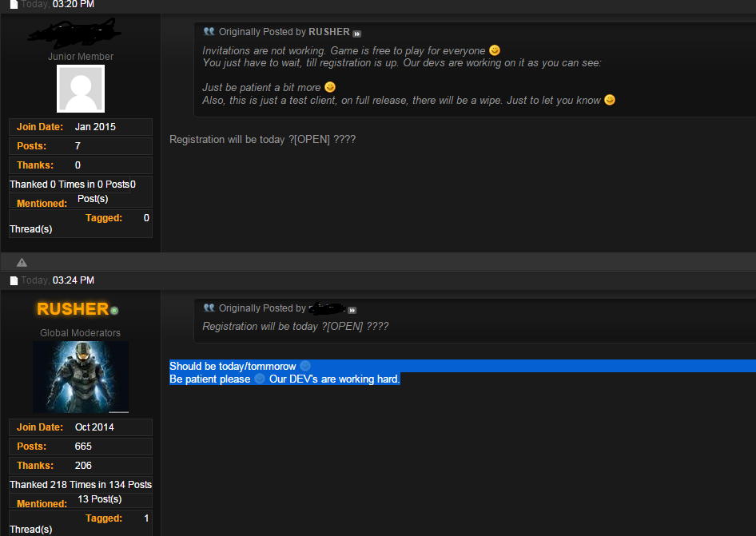Click 'Tagged:' label in first user panel
The width and height of the screenshot is (756, 536).
click(x=104, y=218)
